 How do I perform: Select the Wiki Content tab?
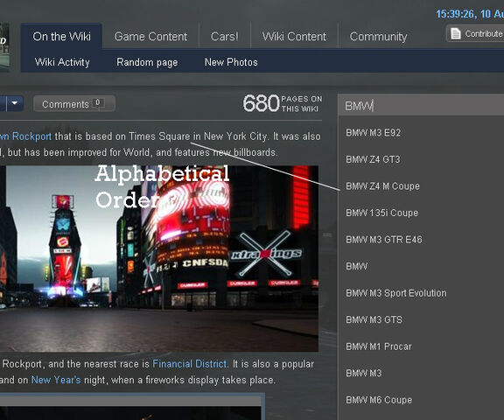(294, 36)
